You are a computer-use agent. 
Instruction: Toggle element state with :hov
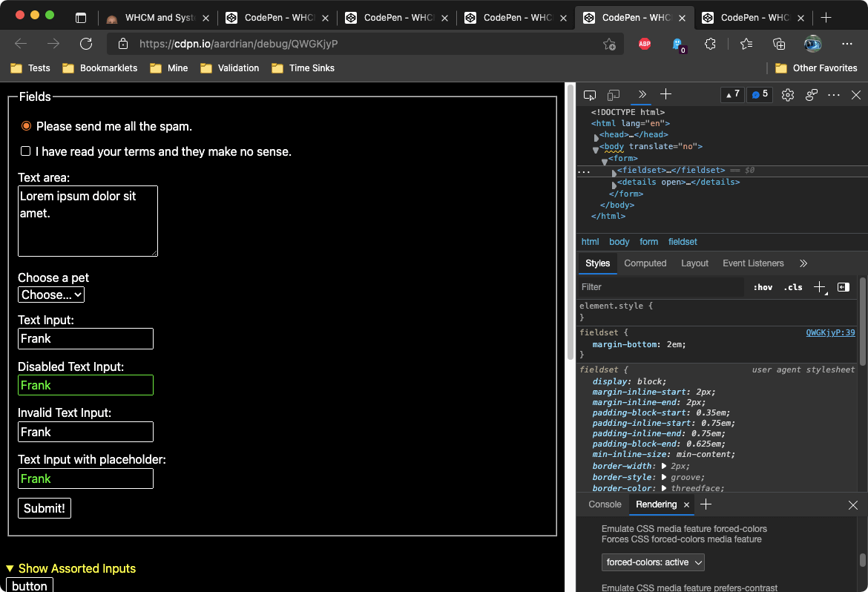coord(763,287)
